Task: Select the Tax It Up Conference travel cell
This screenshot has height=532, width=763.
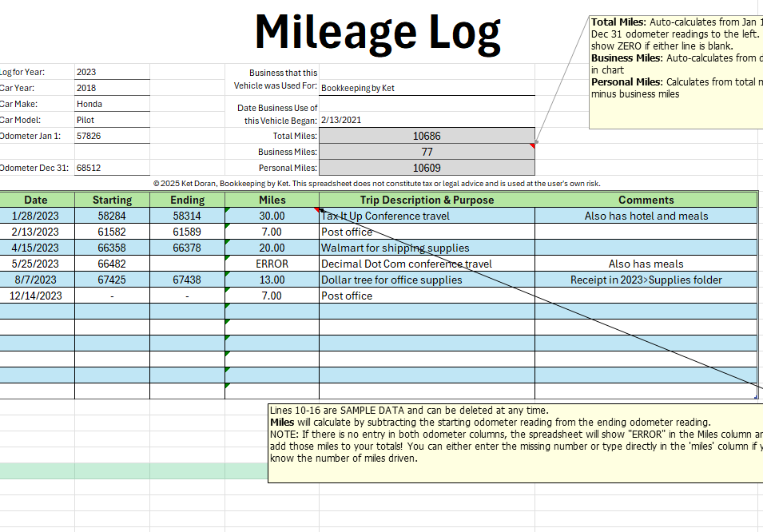Action: tap(427, 216)
